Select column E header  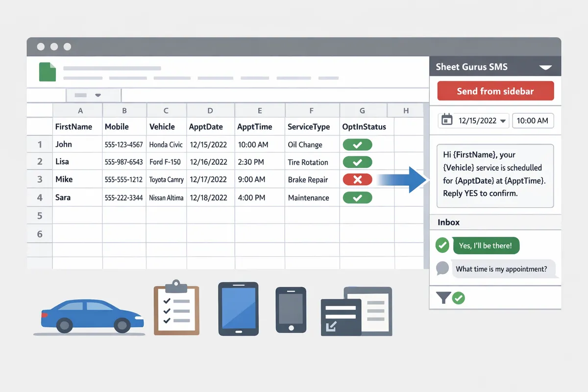(260, 111)
